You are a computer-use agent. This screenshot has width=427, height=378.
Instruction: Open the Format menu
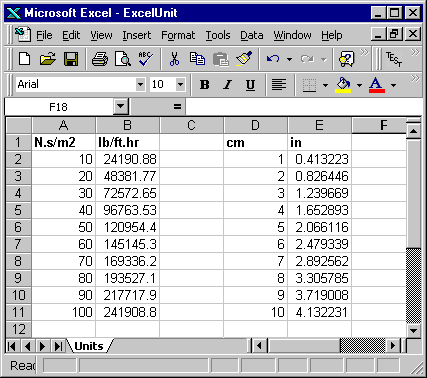coord(178,35)
